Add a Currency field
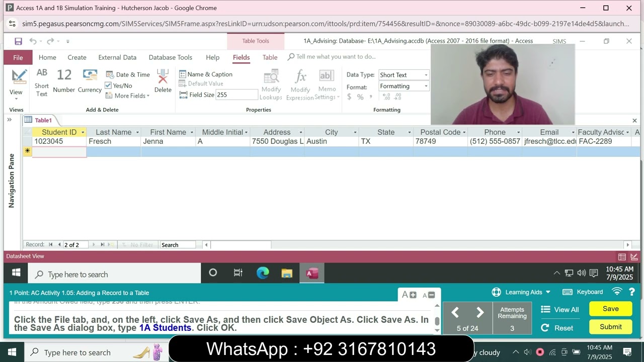Image resolution: width=644 pixels, height=362 pixels. point(90,81)
